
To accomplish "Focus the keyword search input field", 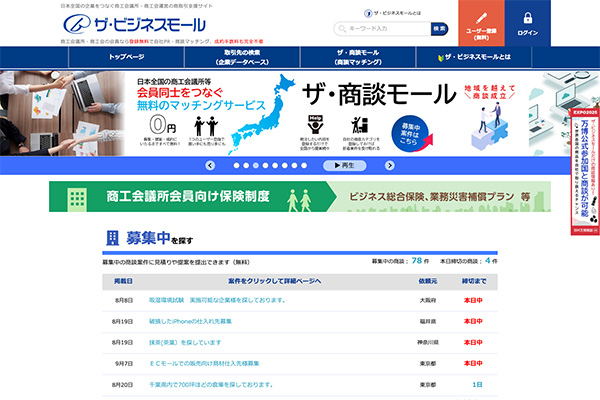I will pos(383,29).
